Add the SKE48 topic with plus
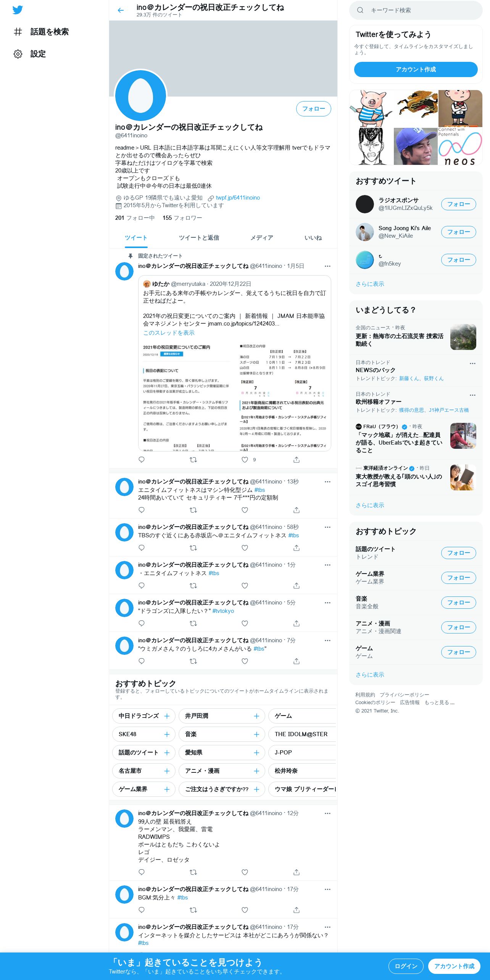Screen dimensions: 490x980 click(x=167, y=734)
